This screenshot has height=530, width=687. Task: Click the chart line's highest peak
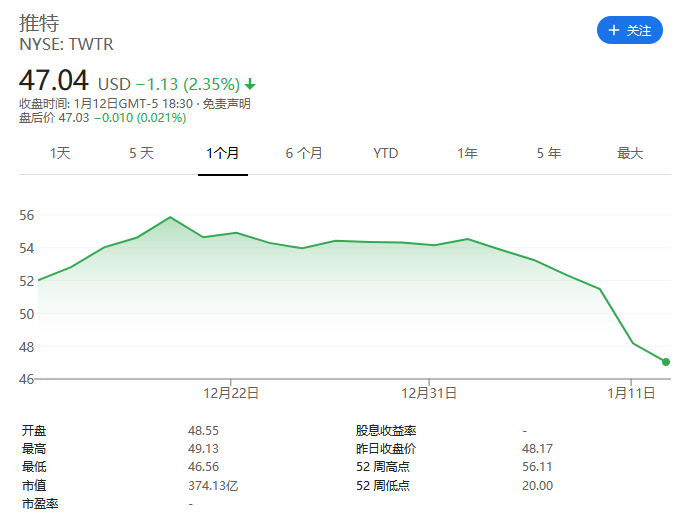(x=170, y=217)
